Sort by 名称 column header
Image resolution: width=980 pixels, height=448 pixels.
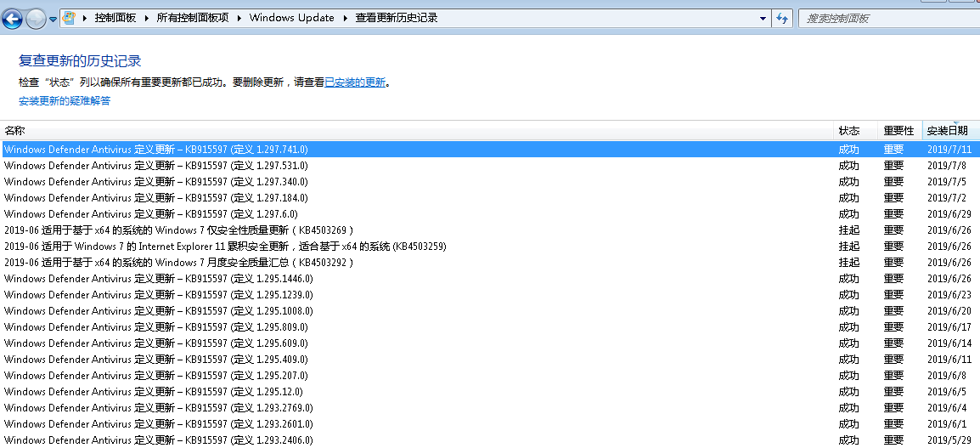[x=417, y=131]
